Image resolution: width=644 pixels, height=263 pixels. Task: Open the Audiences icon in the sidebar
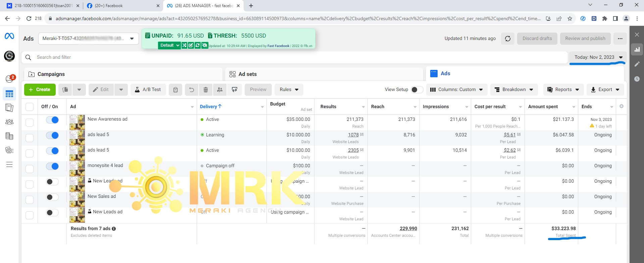click(x=9, y=122)
